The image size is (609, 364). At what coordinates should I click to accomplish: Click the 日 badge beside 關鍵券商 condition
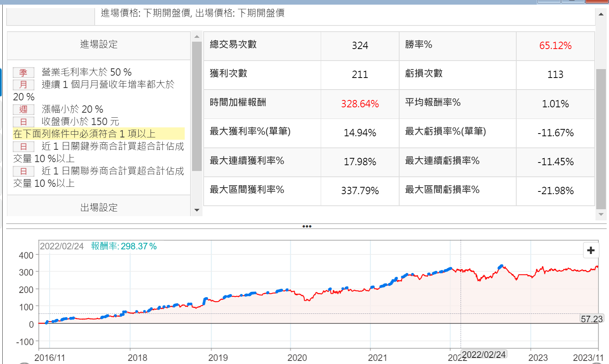tap(24, 146)
